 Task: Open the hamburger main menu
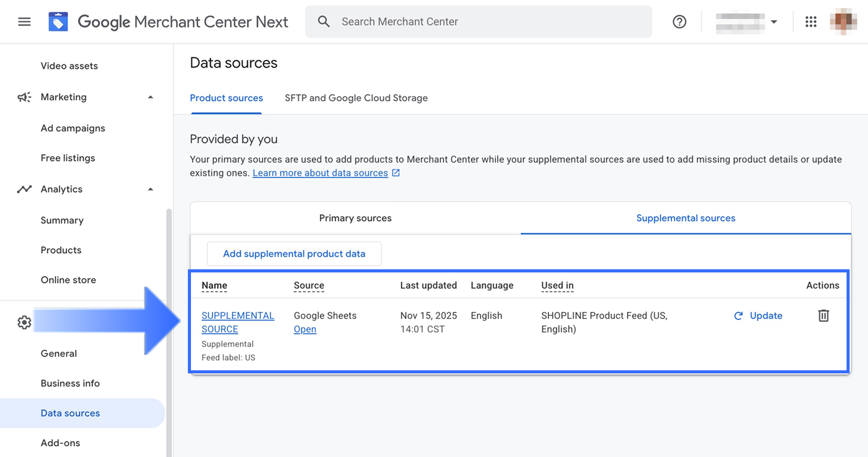(x=25, y=22)
